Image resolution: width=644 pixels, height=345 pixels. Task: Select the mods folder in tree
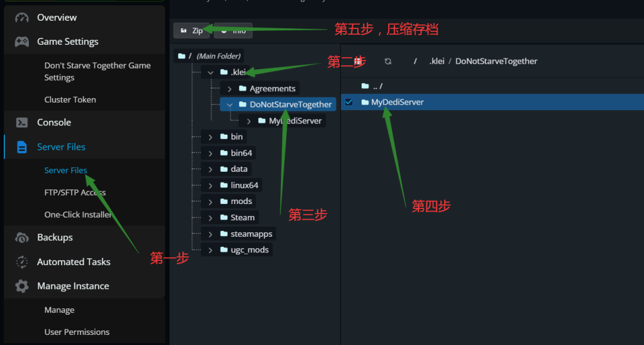(x=236, y=201)
